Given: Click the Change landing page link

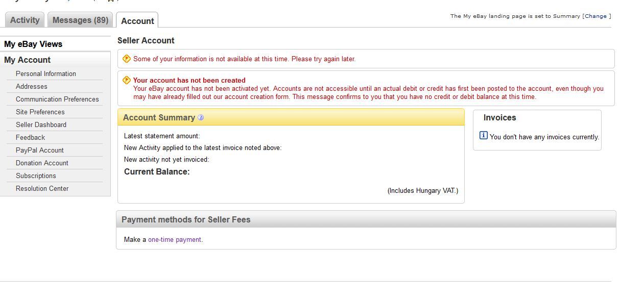Looking at the screenshot, I should click(x=595, y=16).
